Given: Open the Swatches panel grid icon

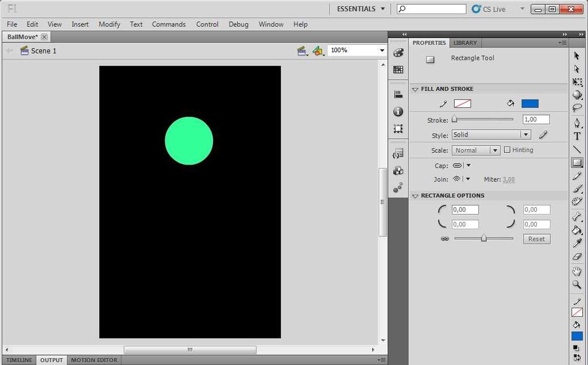Looking at the screenshot, I should [399, 69].
